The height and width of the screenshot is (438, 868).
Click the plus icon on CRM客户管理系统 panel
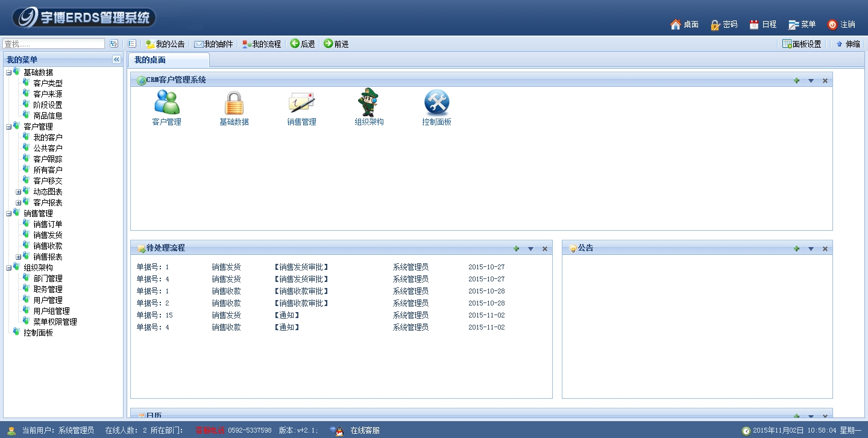pos(796,81)
